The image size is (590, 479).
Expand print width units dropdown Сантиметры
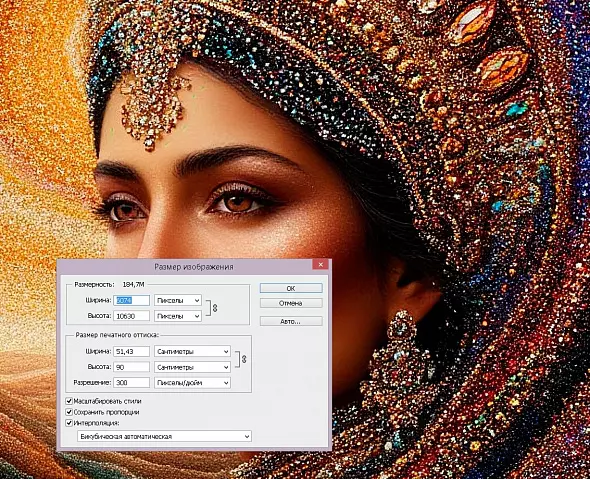coord(192,351)
